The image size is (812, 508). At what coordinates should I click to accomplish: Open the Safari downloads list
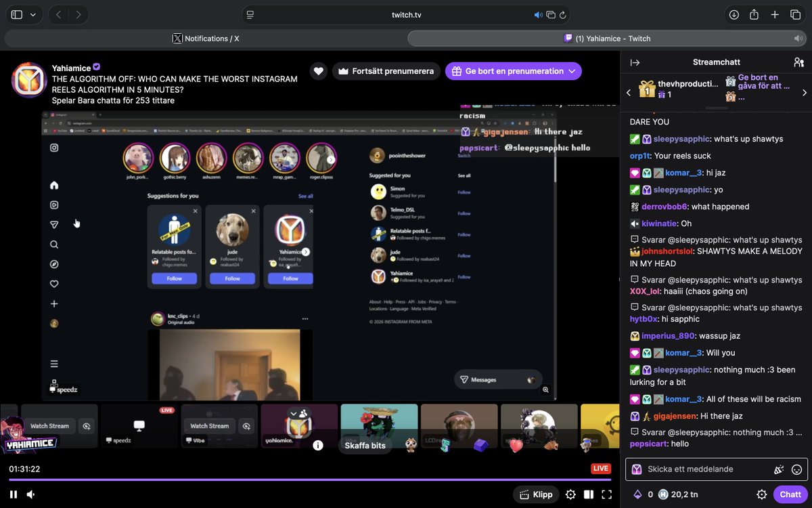(734, 14)
